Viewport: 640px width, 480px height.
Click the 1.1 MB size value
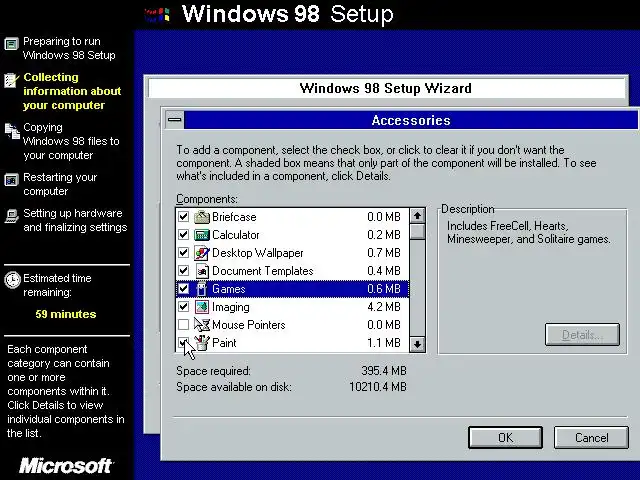pyautogui.click(x=384, y=342)
